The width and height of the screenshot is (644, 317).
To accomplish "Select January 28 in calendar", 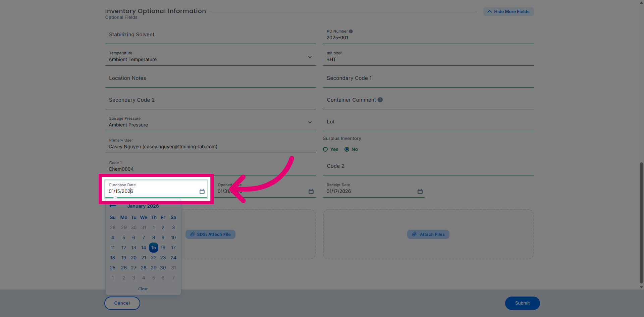I will pyautogui.click(x=144, y=268).
